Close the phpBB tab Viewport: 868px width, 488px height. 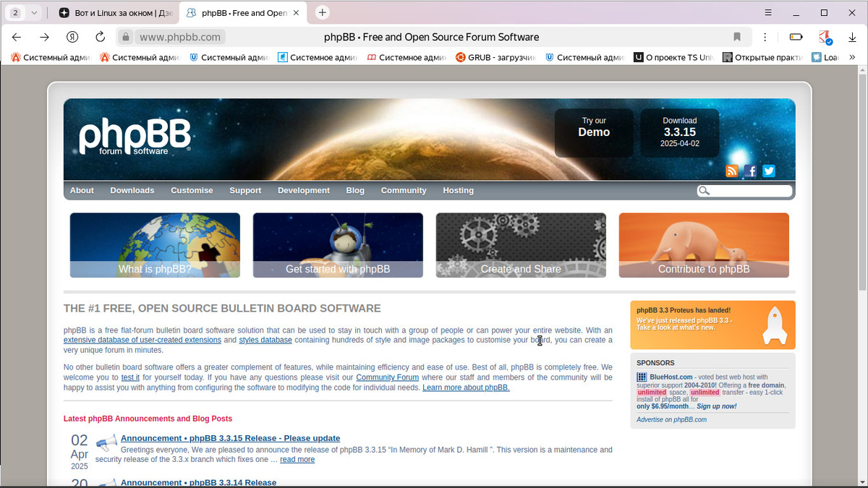point(296,13)
